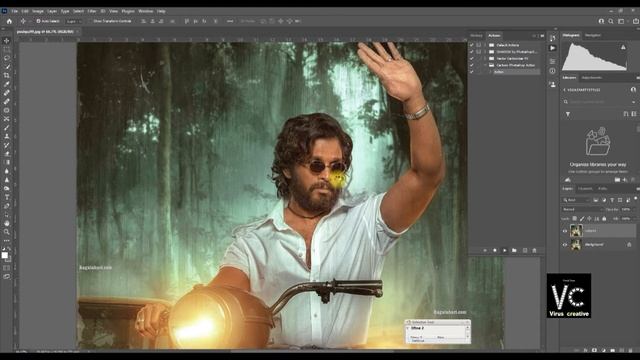
Task: Open layer filter Kind dropdown
Action: 576,200
